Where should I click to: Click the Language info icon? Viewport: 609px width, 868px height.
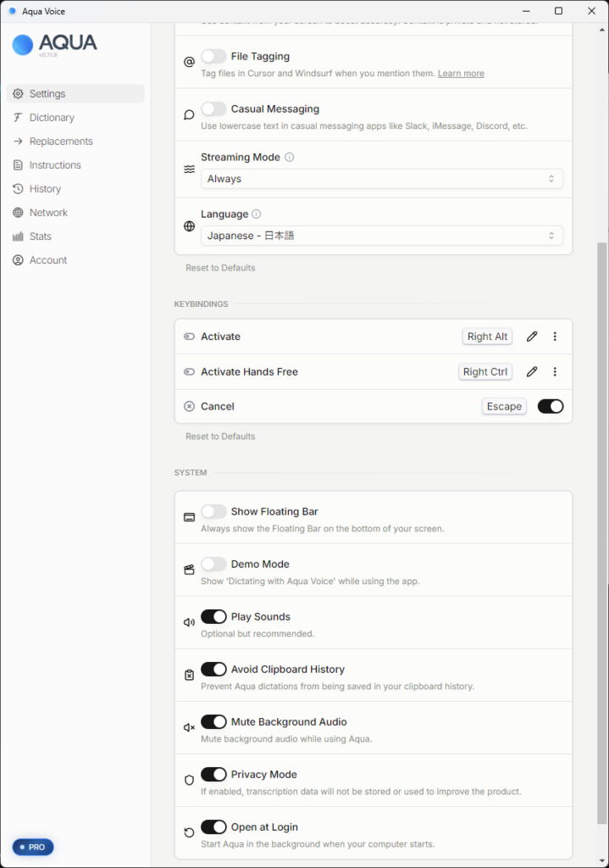257,214
